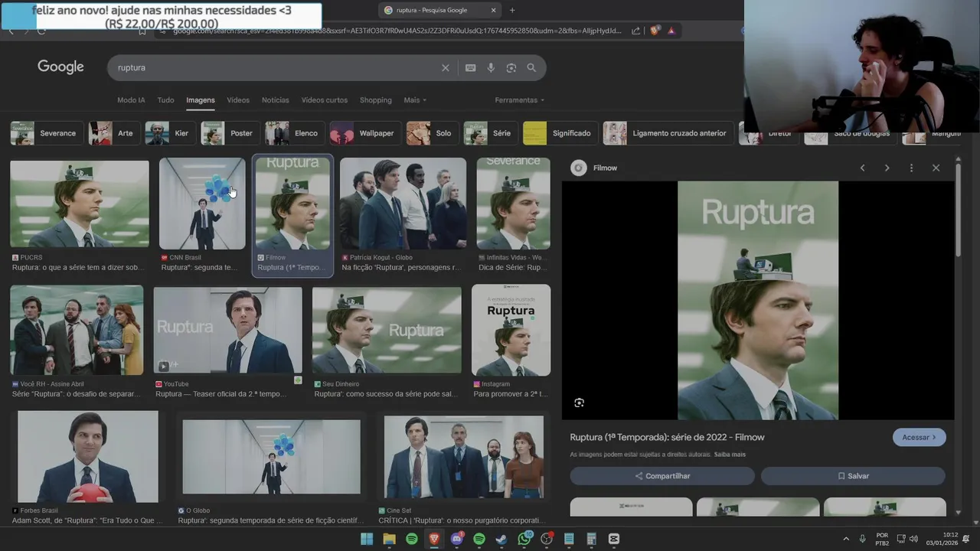Clear the search box with the X icon

click(x=446, y=67)
